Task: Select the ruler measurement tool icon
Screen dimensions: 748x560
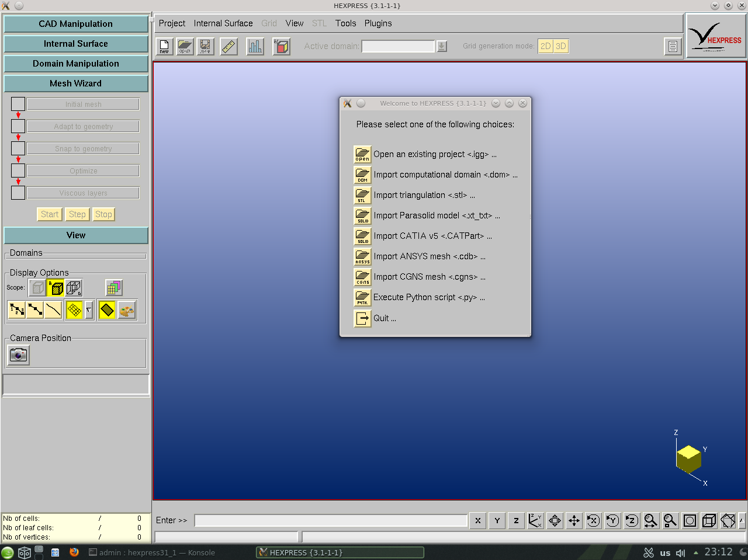Action: pyautogui.click(x=229, y=46)
